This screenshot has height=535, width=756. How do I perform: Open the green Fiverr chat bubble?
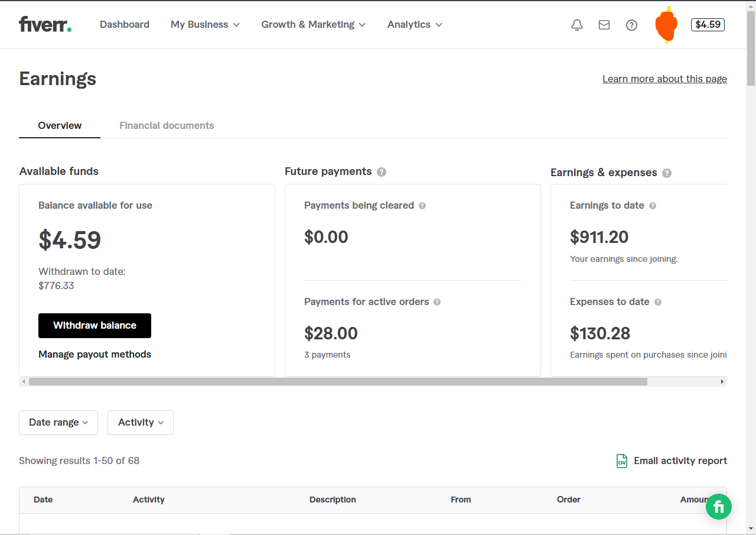tap(719, 507)
